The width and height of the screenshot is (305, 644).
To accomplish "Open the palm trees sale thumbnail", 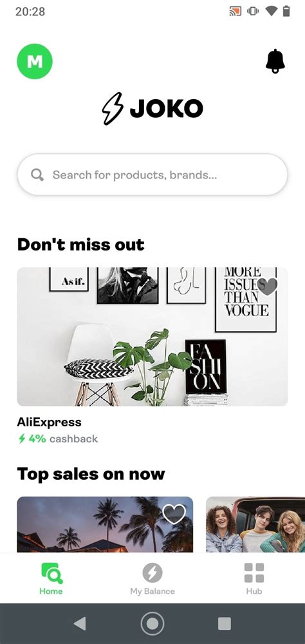I will [x=105, y=524].
